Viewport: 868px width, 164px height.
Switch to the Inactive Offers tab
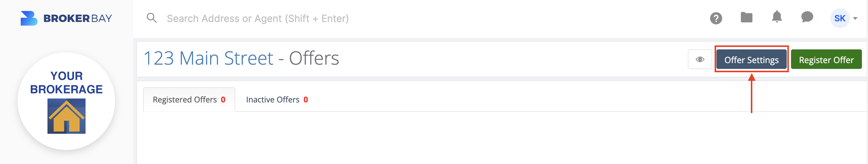point(277,100)
